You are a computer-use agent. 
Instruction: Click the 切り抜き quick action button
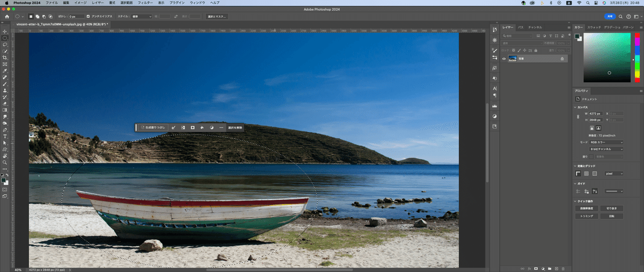tap(612, 208)
